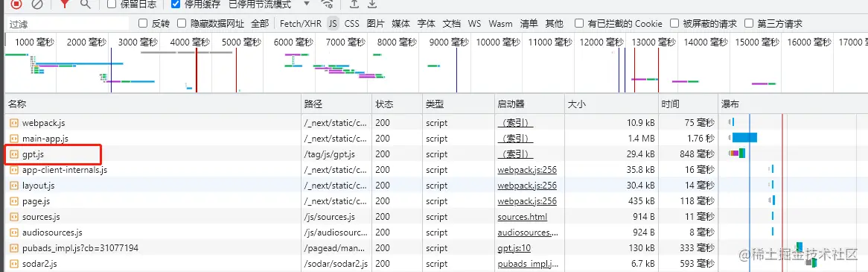Image resolution: width=868 pixels, height=272 pixels.
Task: Click the /tag/js/gpt.js path cell
Action: coord(330,154)
